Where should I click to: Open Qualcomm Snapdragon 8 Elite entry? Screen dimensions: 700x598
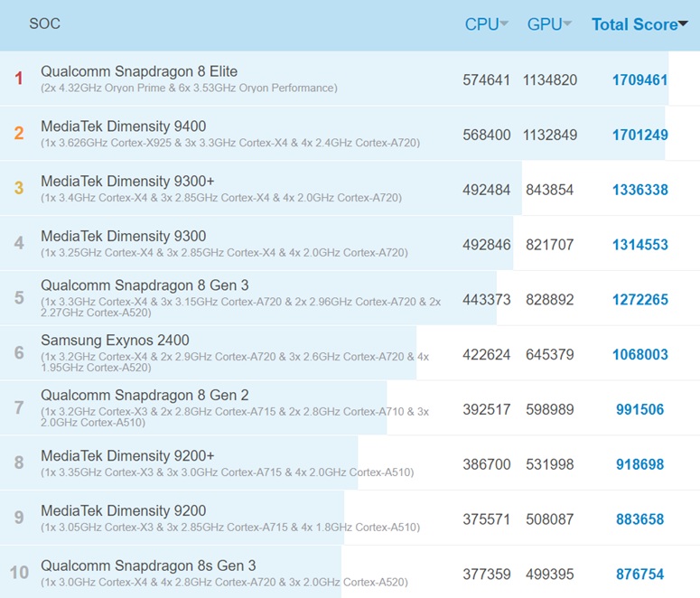[x=139, y=71]
